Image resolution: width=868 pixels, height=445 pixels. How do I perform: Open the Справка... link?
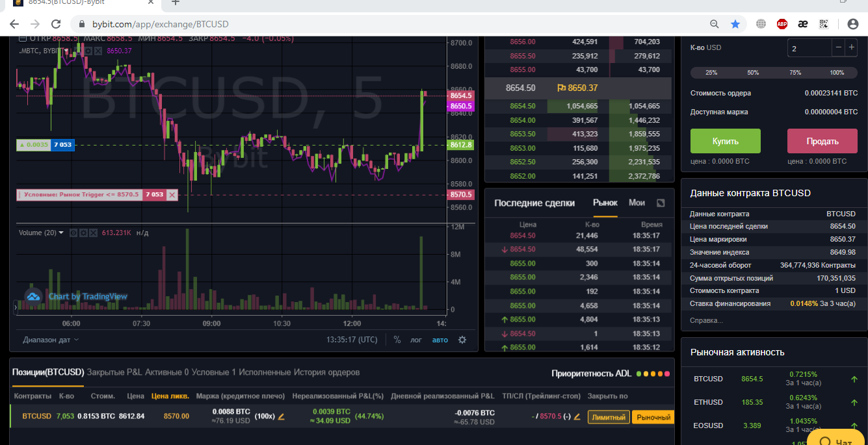pyautogui.click(x=706, y=320)
